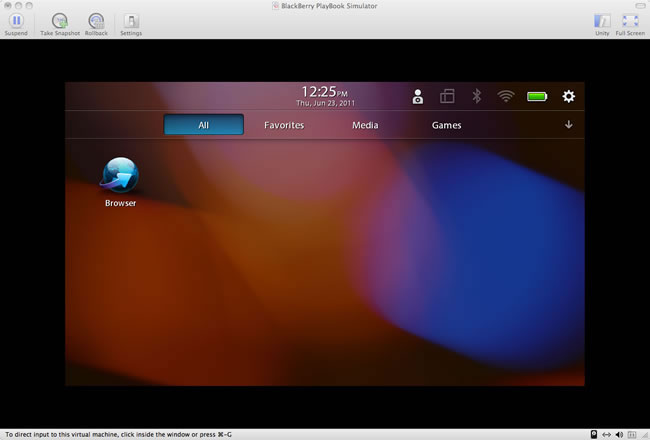Click the drive icon in status bar
Image resolution: width=650 pixels, height=440 pixels.
[x=594, y=434]
